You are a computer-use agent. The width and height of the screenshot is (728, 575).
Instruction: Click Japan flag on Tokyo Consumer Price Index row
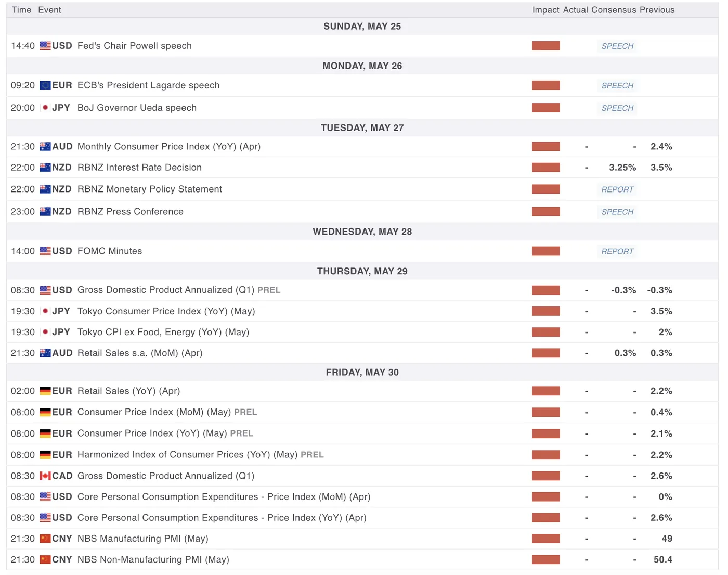pos(45,311)
